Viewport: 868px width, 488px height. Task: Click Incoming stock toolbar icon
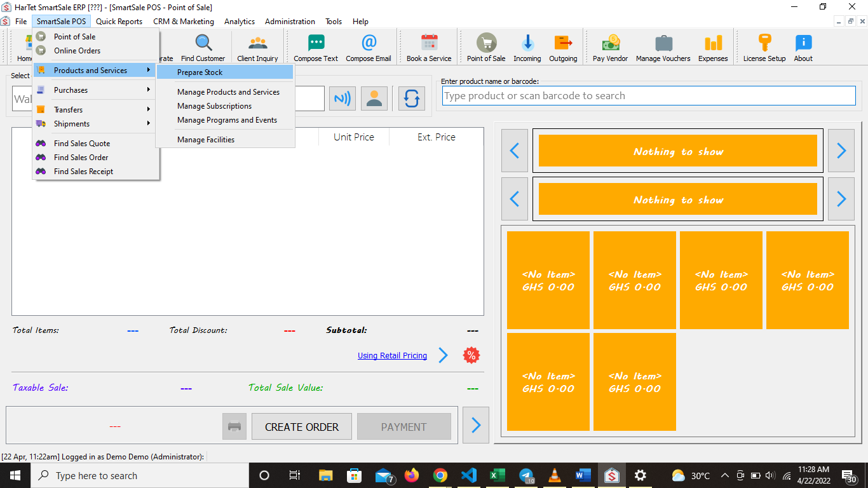(527, 48)
